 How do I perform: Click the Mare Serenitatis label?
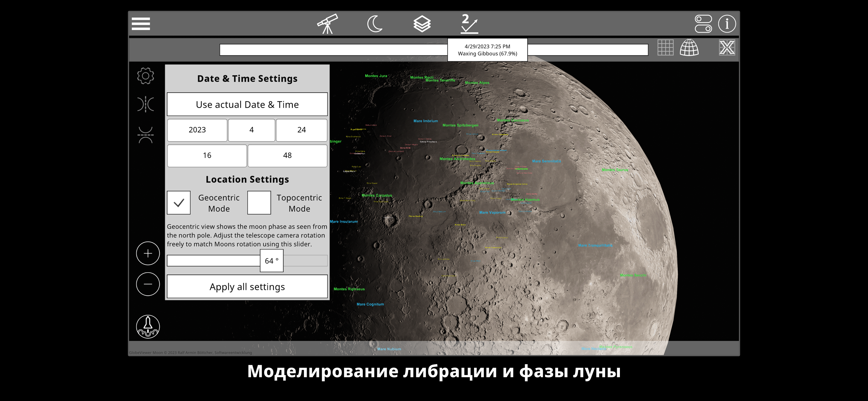coord(546,161)
